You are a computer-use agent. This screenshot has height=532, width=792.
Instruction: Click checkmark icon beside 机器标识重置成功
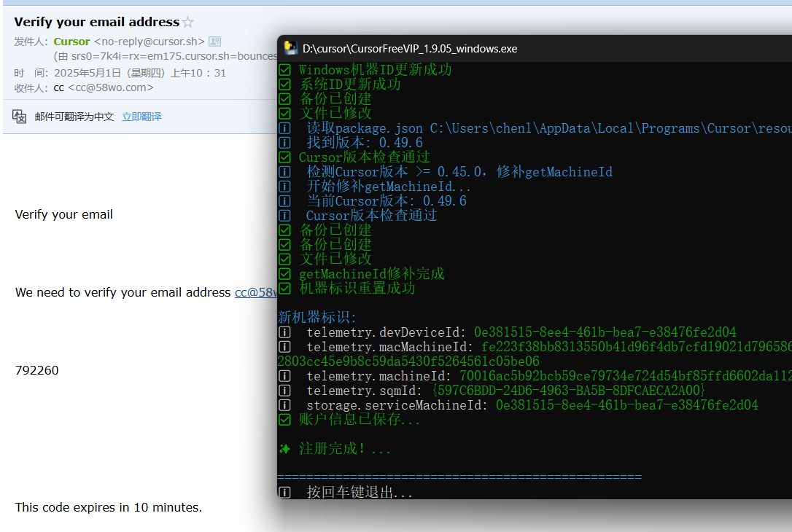tap(285, 289)
